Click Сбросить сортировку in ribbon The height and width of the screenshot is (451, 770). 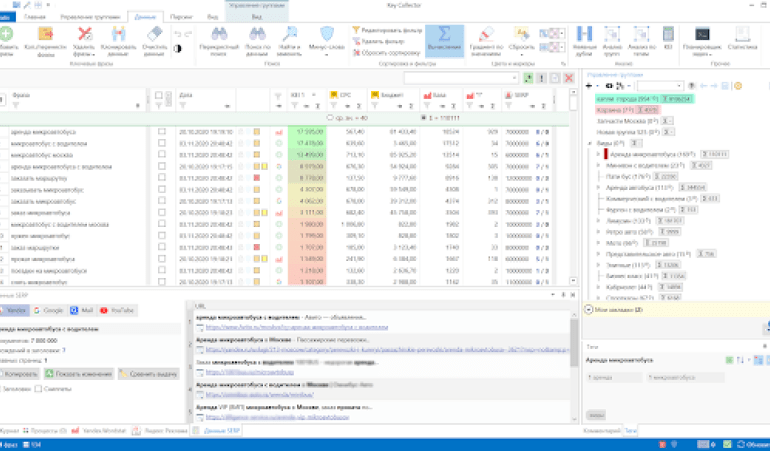(386, 53)
